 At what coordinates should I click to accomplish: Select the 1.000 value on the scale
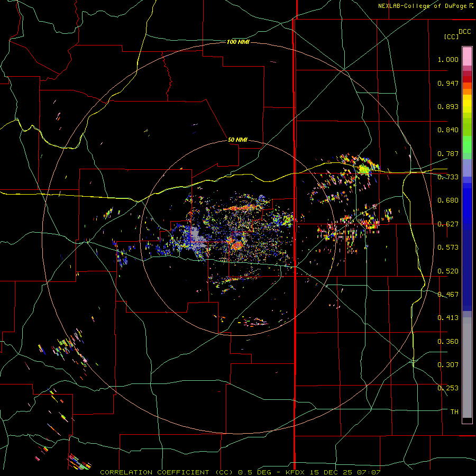click(x=448, y=59)
